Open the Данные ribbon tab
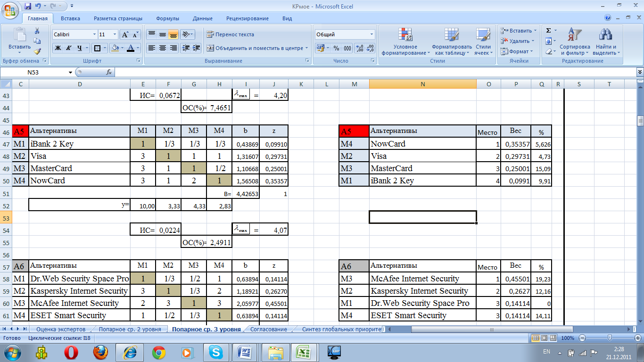Viewport: 644px width, 362px height. [202, 18]
